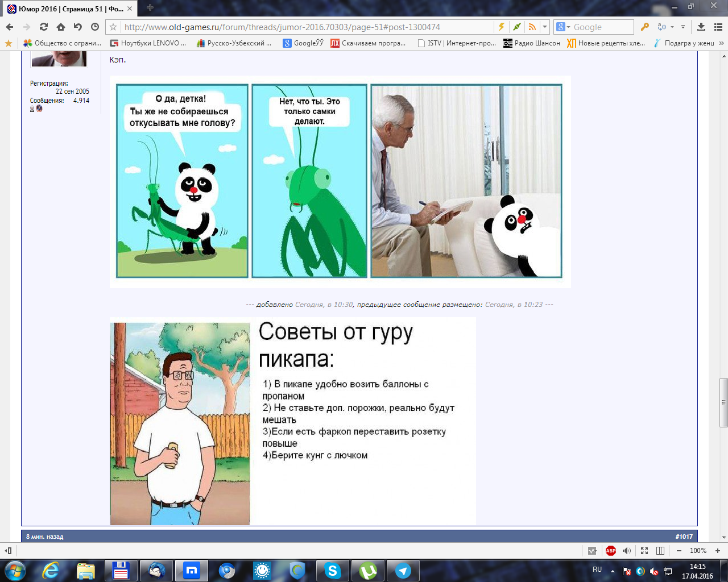
Task: Toggle the sidebar from the status bar
Action: tap(8, 551)
